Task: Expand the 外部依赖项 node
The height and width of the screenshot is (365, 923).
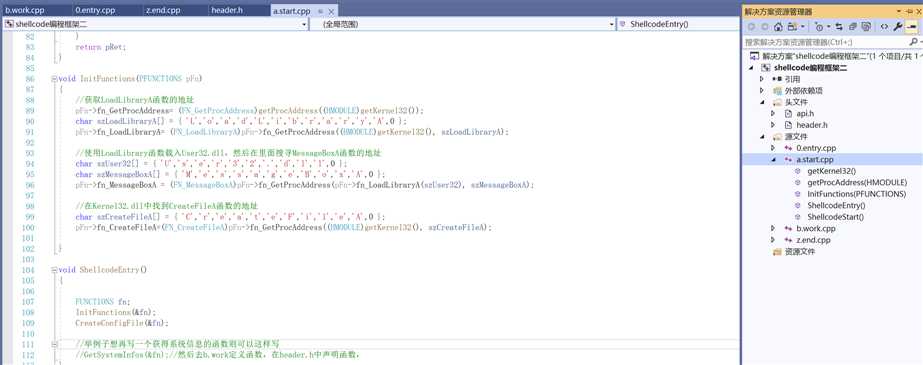Action: pos(762,91)
